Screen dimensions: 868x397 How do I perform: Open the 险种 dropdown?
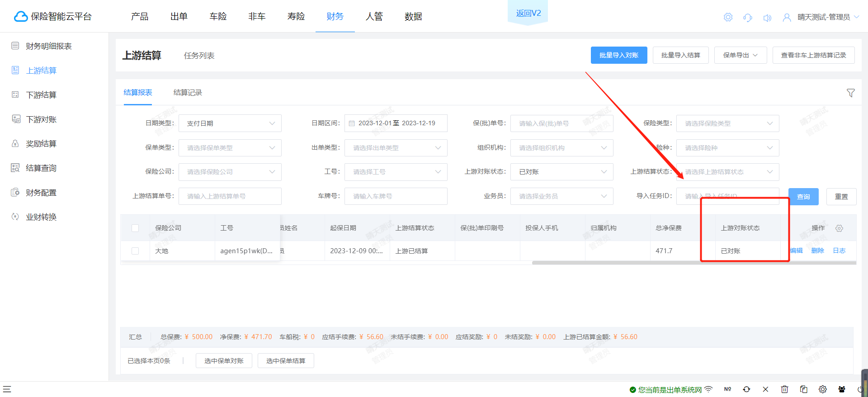tap(728, 147)
